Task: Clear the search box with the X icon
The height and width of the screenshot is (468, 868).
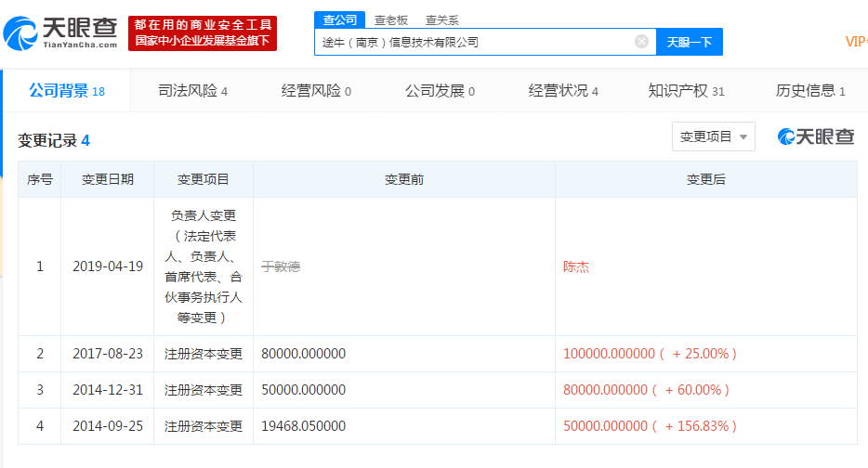Action: coord(641,42)
